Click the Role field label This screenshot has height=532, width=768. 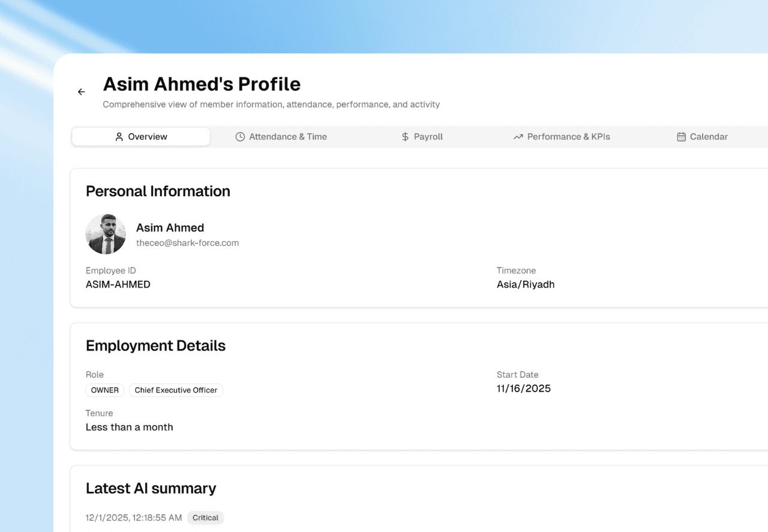pos(95,375)
